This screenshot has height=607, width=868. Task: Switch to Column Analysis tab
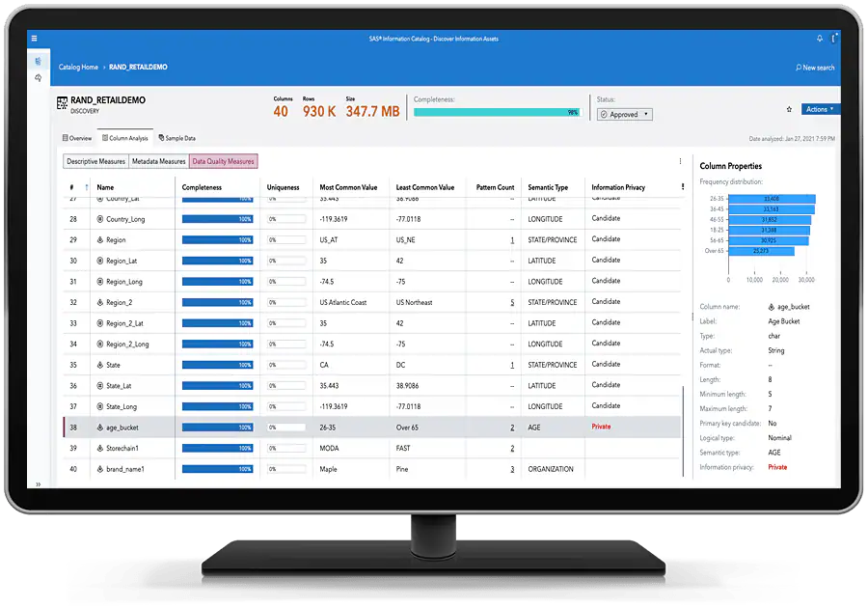point(125,138)
